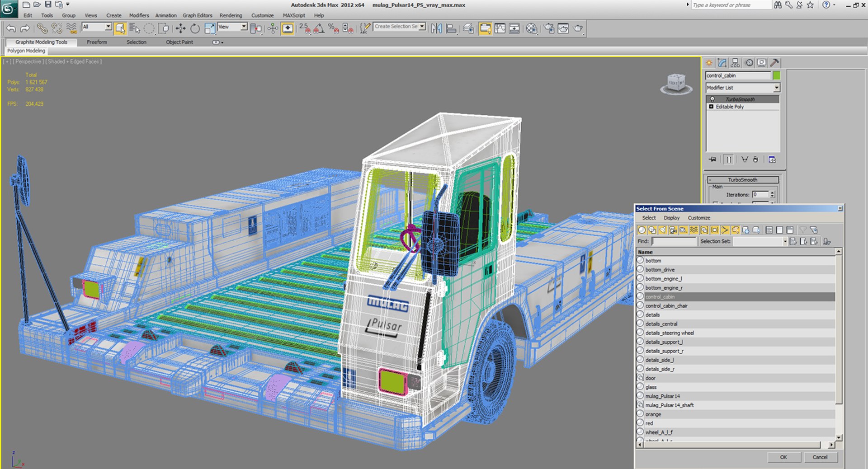This screenshot has height=469, width=868.
Task: Click OK in Select From Scene dialog
Action: click(783, 457)
